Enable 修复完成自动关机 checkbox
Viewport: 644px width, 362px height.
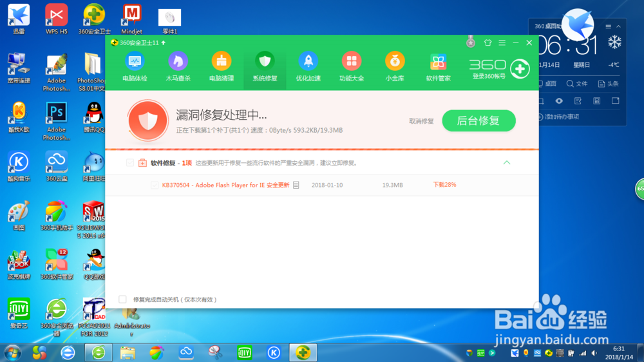(x=122, y=299)
